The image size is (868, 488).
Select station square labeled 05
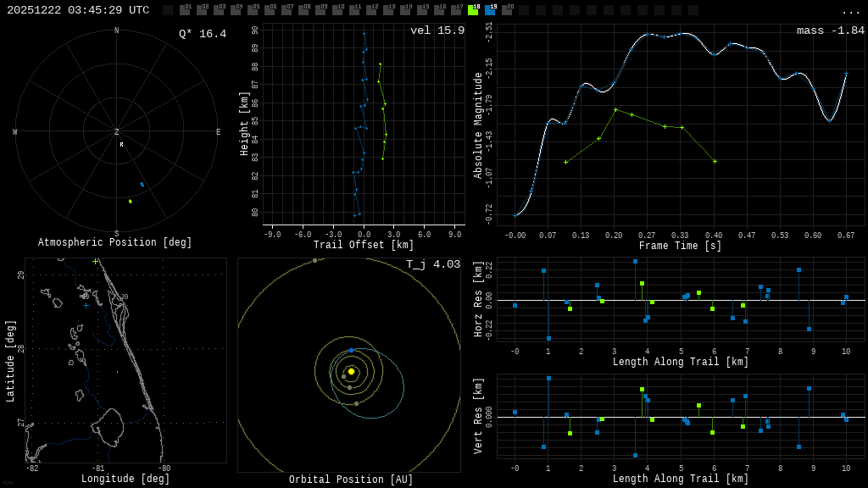(x=253, y=10)
